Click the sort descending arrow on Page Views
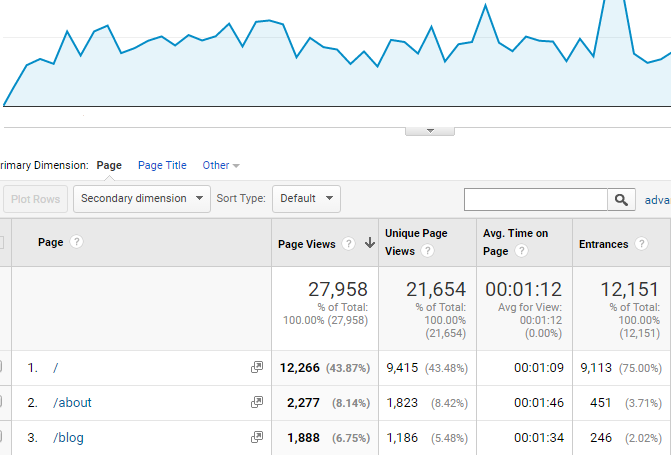Viewport: 671px width, 455px height. pos(370,243)
